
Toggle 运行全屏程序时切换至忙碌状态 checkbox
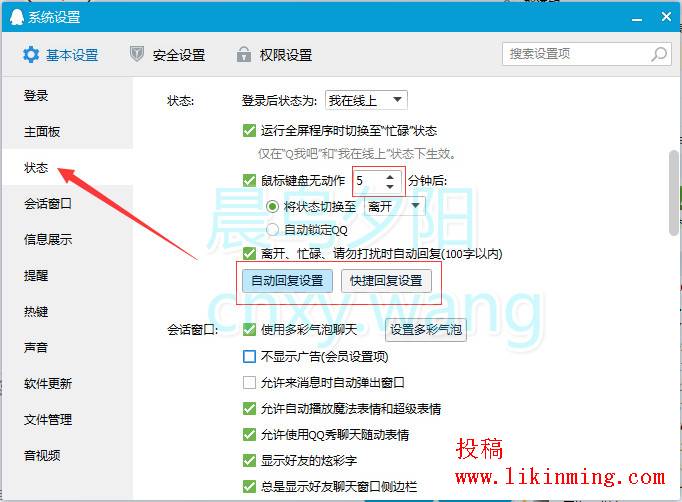tap(249, 130)
